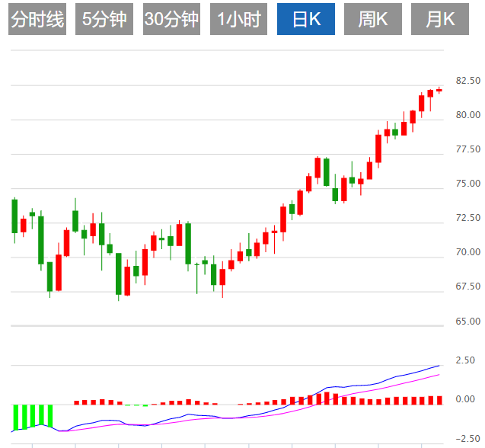
Task: Click the last red MACD histogram bar
Action: pos(439,400)
